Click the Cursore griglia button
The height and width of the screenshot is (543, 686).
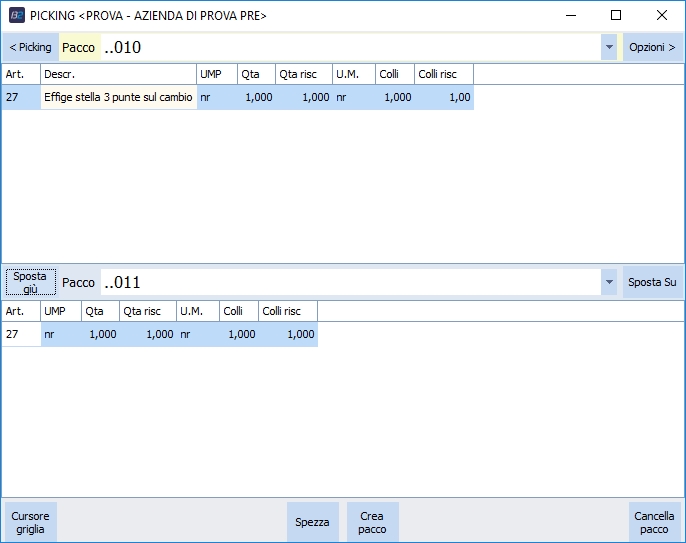click(30, 522)
